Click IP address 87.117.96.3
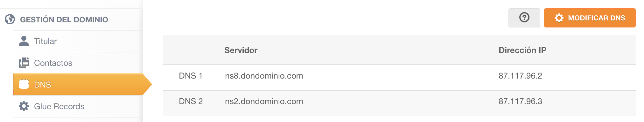 click(x=520, y=101)
